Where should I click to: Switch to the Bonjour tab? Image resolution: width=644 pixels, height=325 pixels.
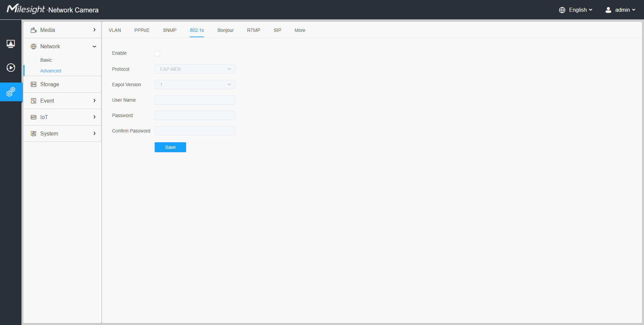[225, 30]
